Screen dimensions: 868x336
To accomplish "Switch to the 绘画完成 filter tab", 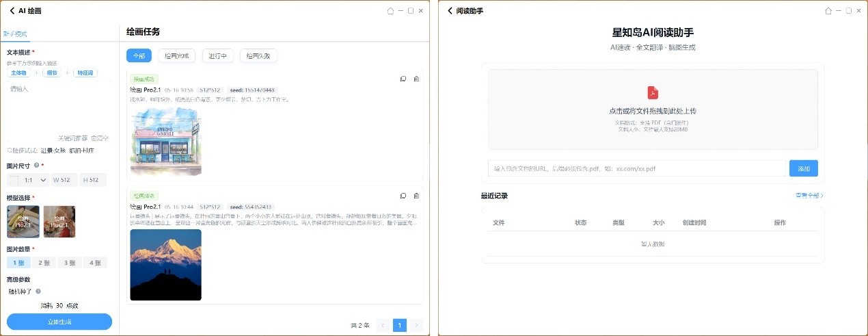I will pos(177,56).
